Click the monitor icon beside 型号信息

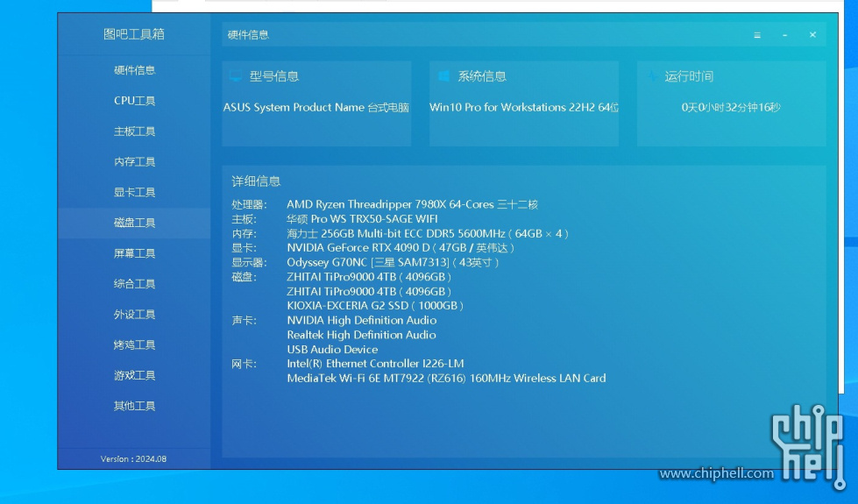click(x=235, y=76)
